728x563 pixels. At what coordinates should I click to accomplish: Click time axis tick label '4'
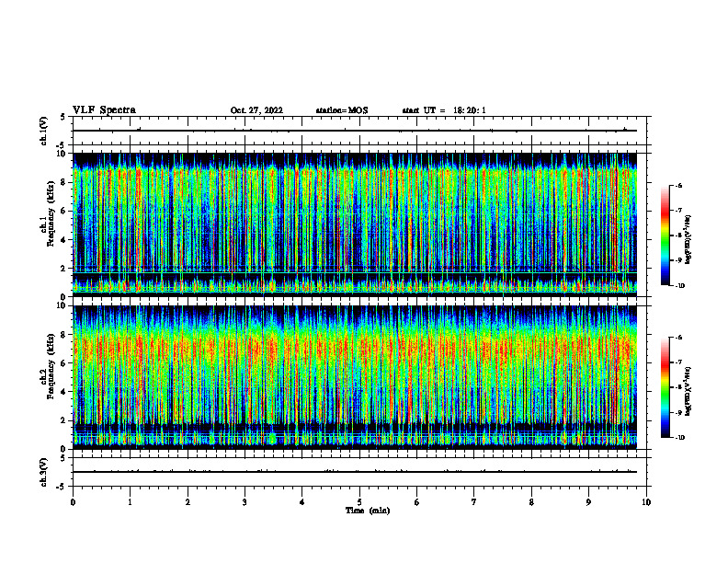[x=302, y=502]
